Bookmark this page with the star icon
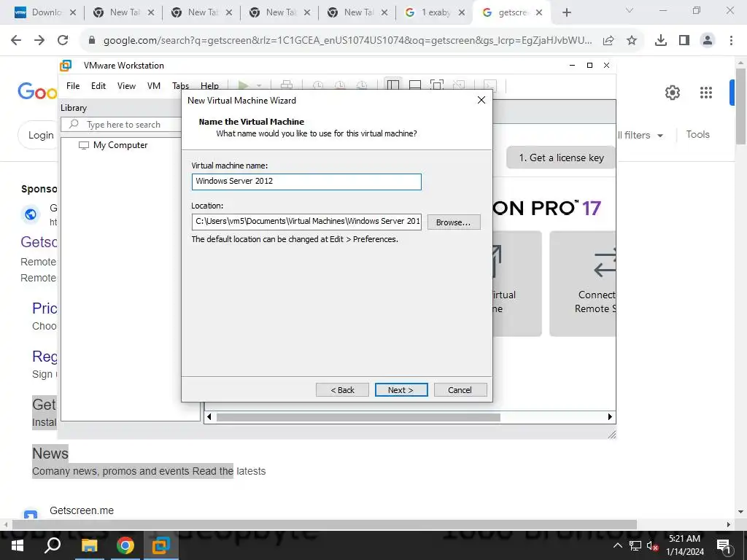Screen dimensions: 747x560 pos(632,41)
